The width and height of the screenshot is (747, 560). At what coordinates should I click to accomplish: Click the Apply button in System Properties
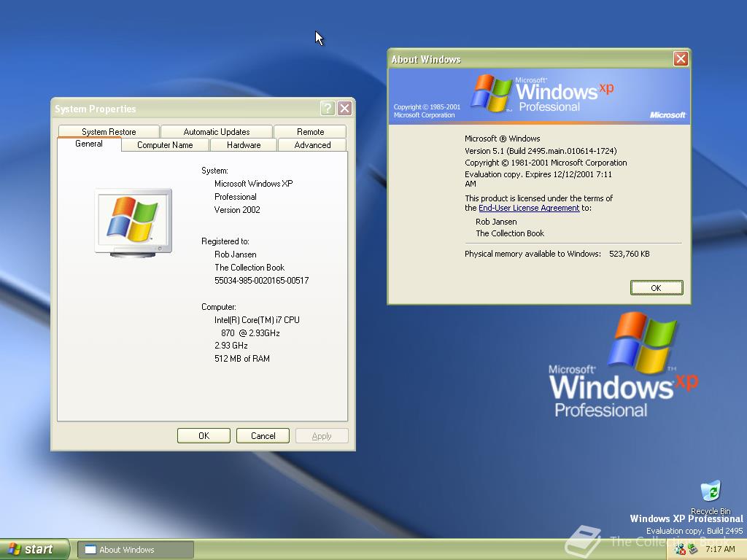pyautogui.click(x=322, y=436)
